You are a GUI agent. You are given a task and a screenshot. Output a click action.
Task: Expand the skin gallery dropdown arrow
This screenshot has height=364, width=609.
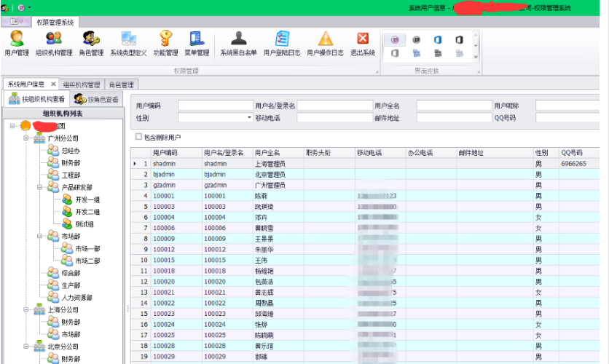pyautogui.click(x=476, y=55)
